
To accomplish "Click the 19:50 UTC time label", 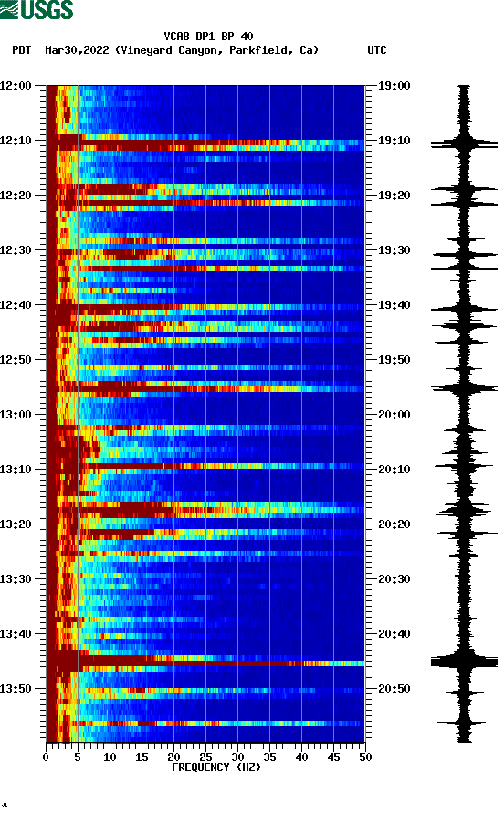I will pyautogui.click(x=394, y=360).
